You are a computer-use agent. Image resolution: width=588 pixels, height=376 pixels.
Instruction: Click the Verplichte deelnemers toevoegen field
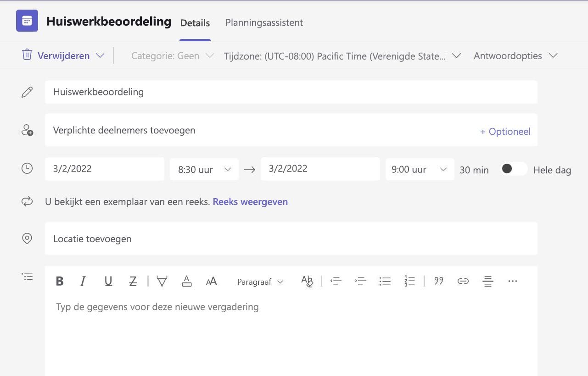point(291,130)
